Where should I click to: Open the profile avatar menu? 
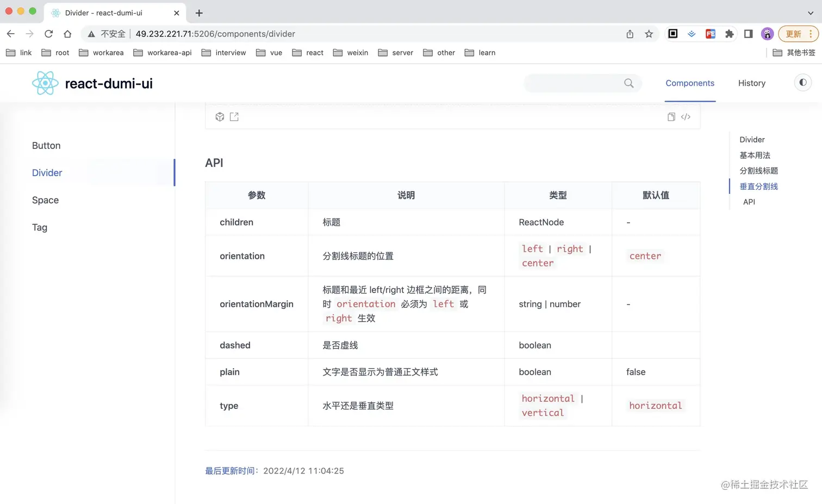767,34
